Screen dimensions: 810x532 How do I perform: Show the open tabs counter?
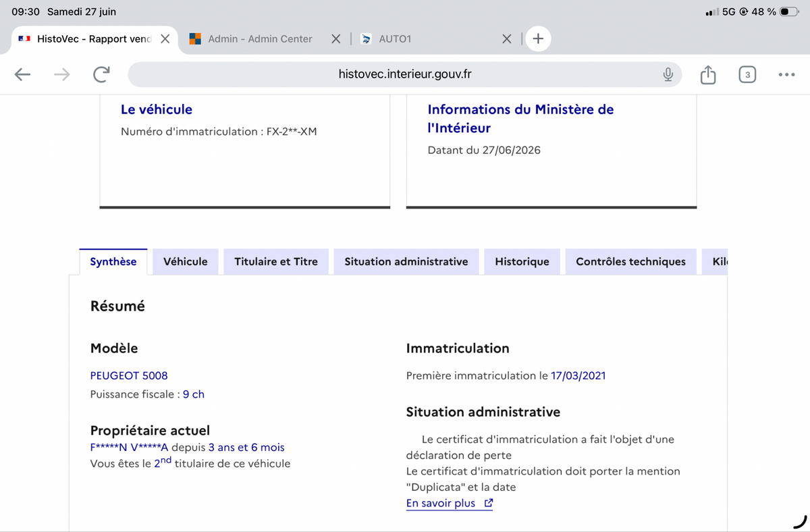coord(747,74)
